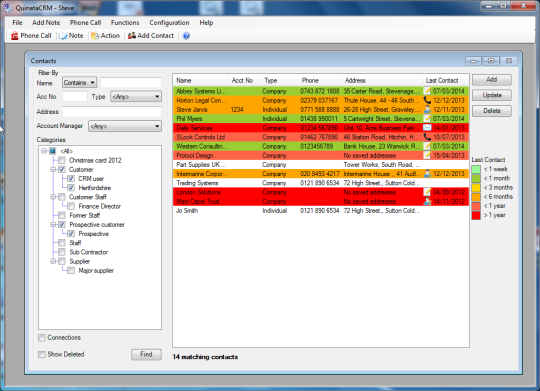
Task: Check the Major supplier checkbox
Action: tap(71, 270)
